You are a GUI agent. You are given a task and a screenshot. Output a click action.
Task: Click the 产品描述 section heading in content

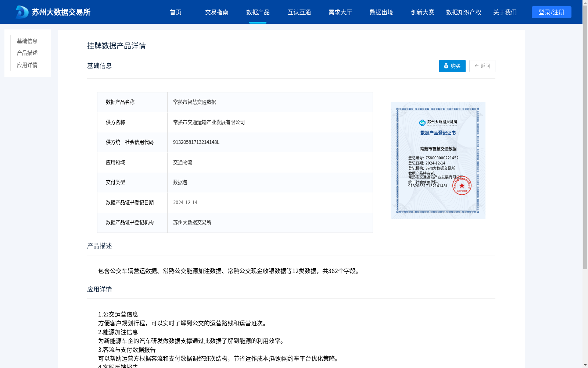100,246
